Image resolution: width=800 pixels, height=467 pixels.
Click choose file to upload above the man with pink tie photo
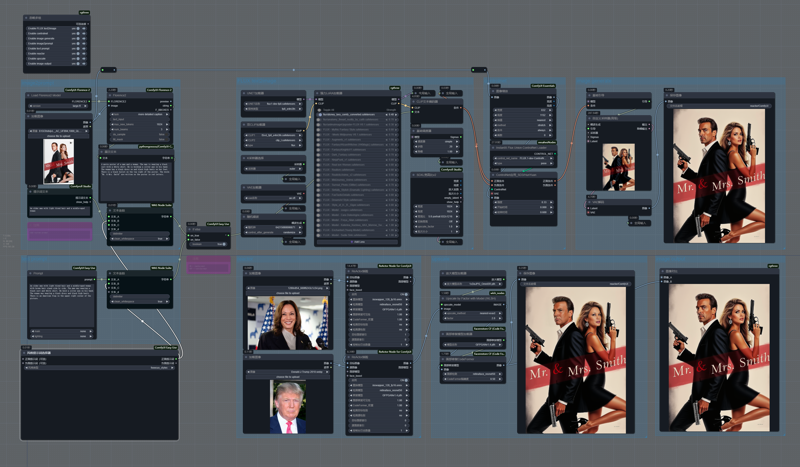tap(287, 377)
